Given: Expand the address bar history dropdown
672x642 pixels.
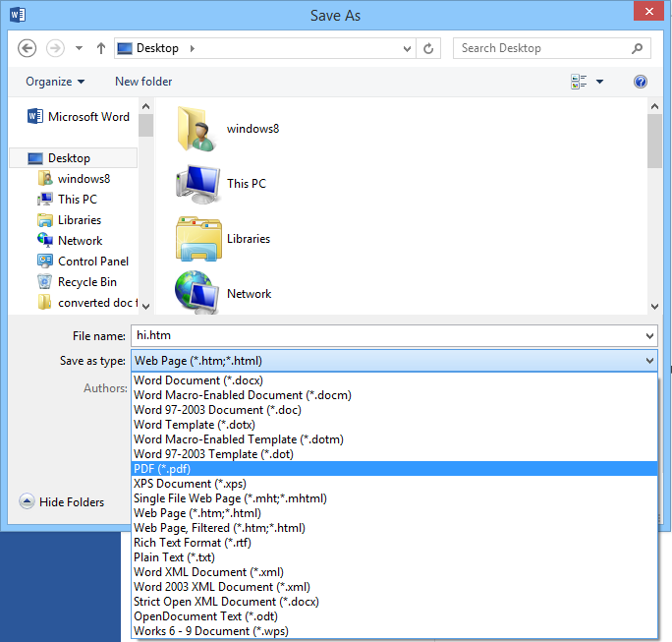Looking at the screenshot, I should coord(407,48).
